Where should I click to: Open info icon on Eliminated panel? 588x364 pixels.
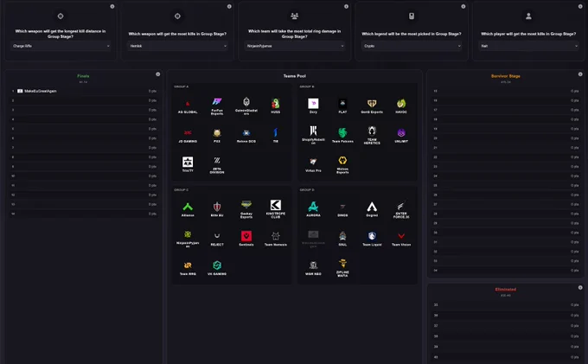tap(580, 288)
